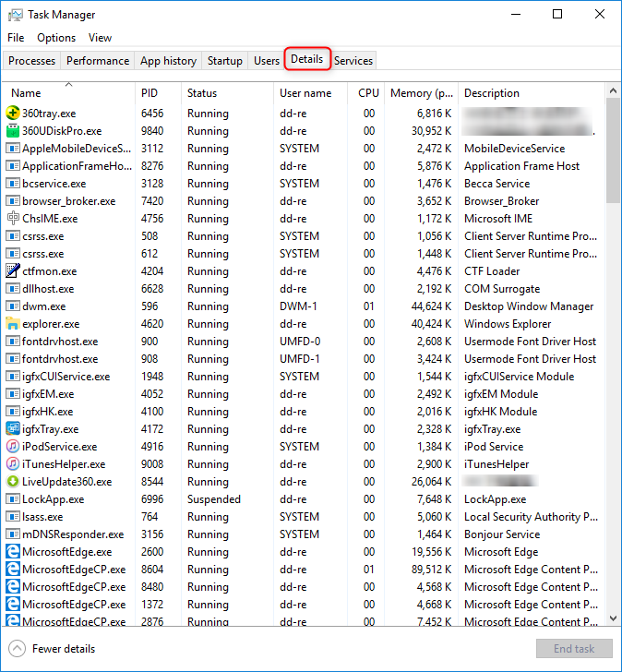Open the View menu

100,38
